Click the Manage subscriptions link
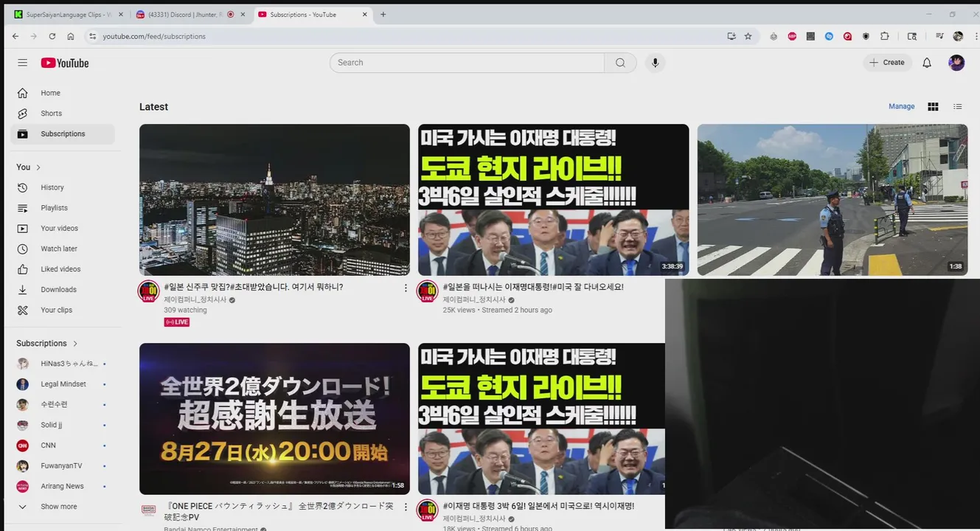Screen dimensions: 980x531 tap(901, 107)
